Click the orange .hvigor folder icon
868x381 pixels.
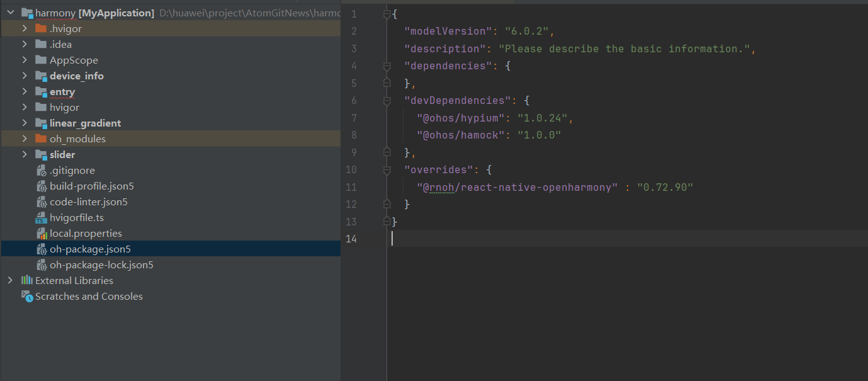(41, 28)
